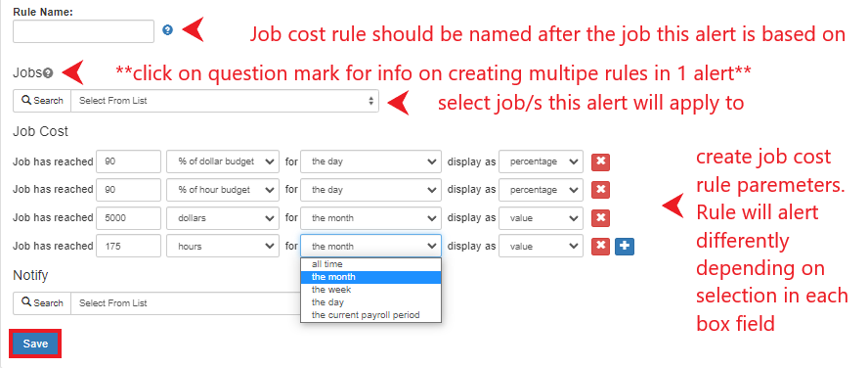Open display as dropdown for dollar budget row
Viewport: 868px width, 368px height.
point(541,161)
